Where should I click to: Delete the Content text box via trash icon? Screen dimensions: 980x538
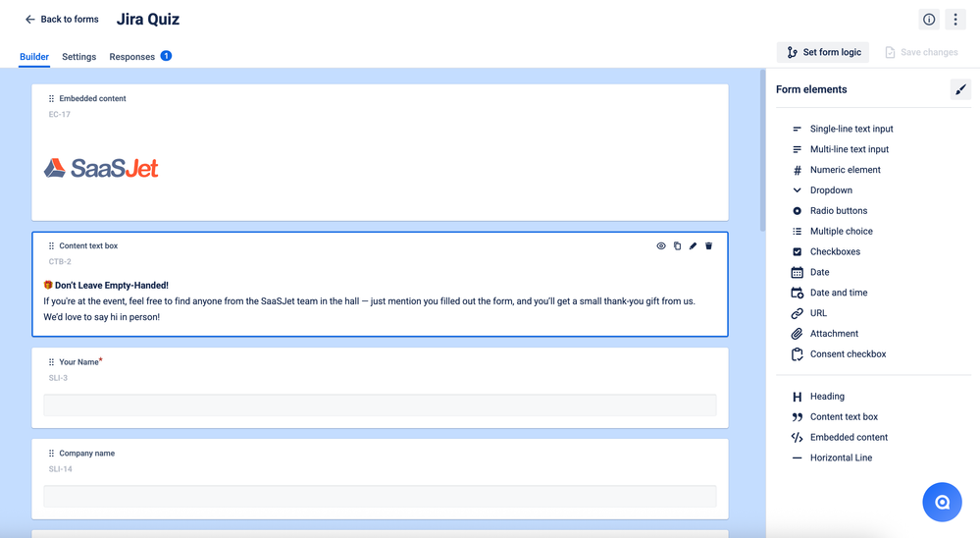pyautogui.click(x=708, y=245)
